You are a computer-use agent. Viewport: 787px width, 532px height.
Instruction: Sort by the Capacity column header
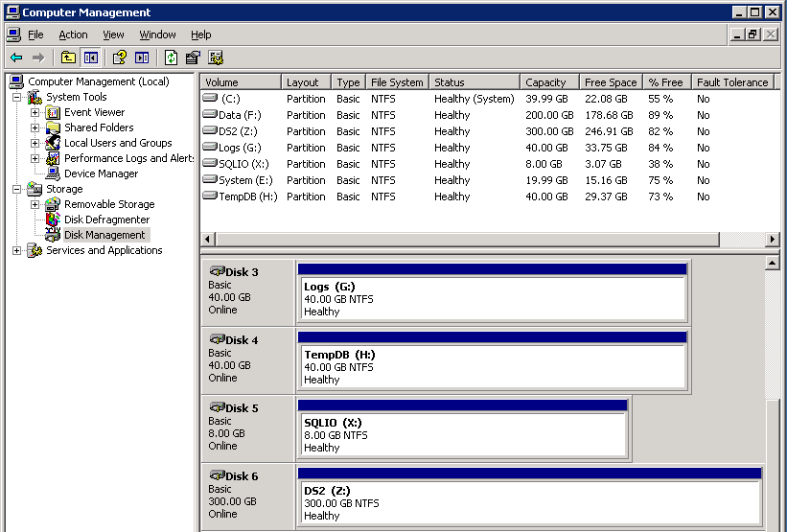tap(547, 82)
